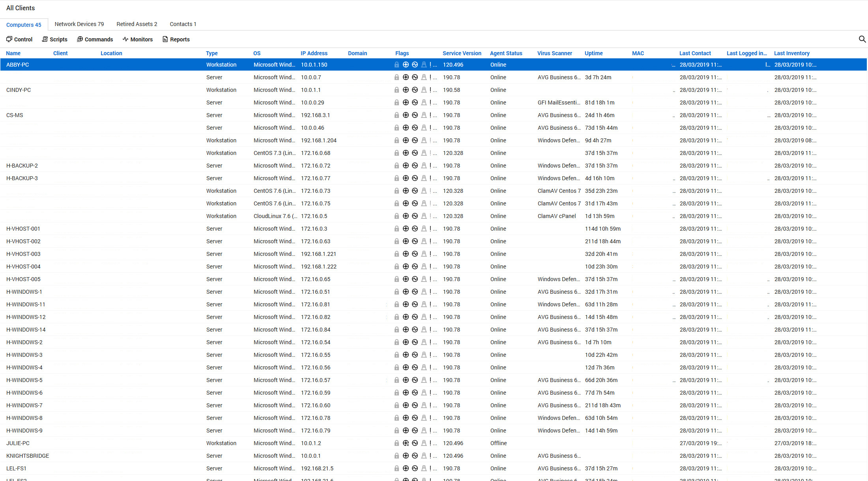The width and height of the screenshot is (868, 481).
Task: Click the lock flag icon on ABBY-PC row
Action: coord(397,65)
